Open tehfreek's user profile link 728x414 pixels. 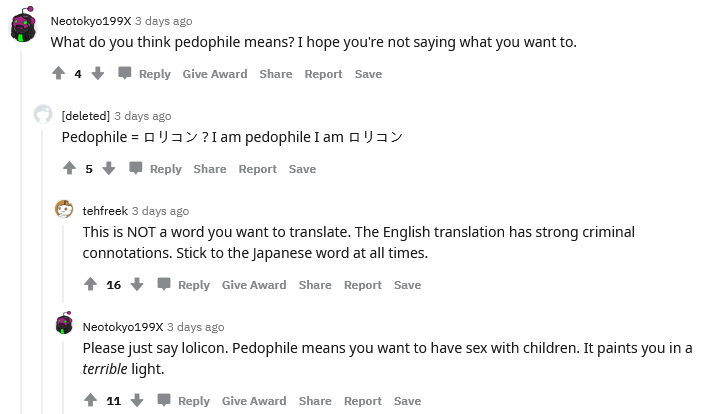coord(105,211)
